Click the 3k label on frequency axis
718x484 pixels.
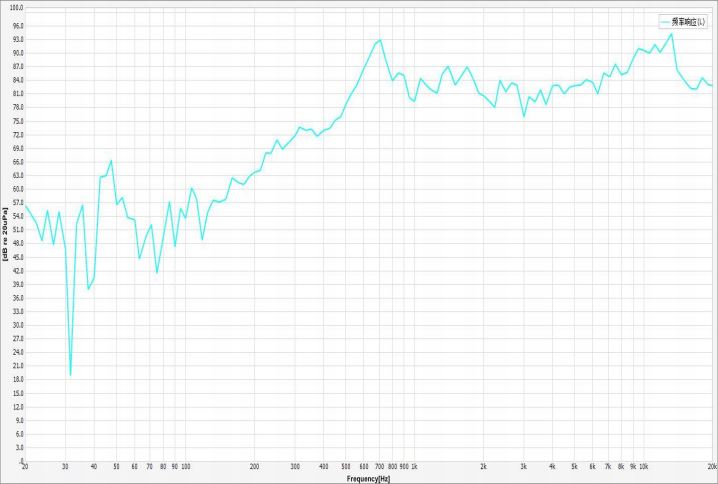pyautogui.click(x=523, y=467)
